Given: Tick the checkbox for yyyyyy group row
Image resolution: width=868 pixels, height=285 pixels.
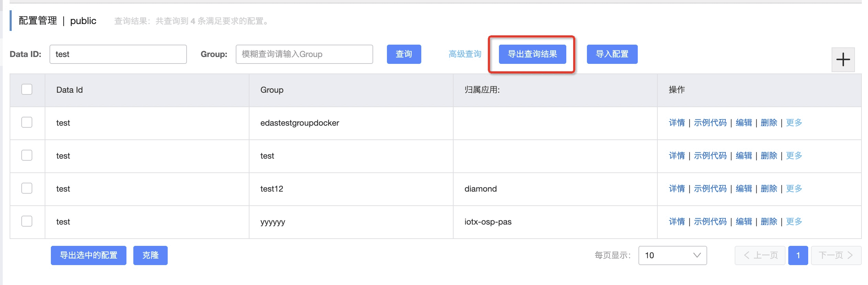Looking at the screenshot, I should pyautogui.click(x=27, y=221).
